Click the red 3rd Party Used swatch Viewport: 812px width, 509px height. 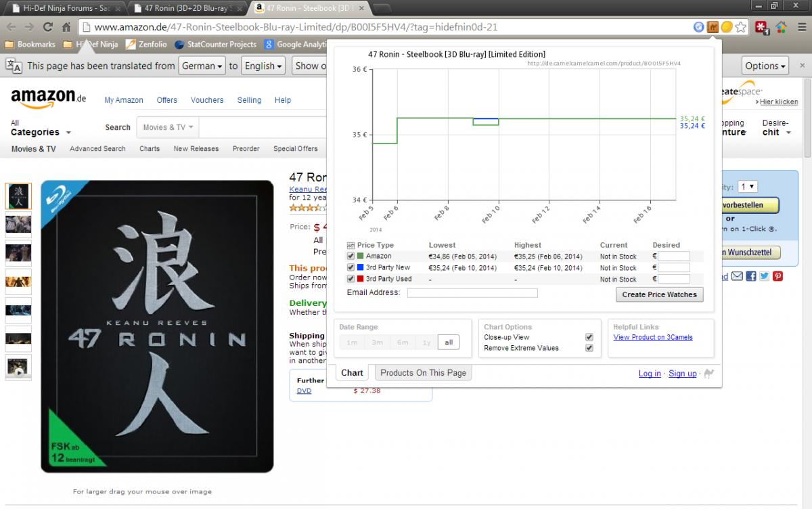[x=360, y=279]
